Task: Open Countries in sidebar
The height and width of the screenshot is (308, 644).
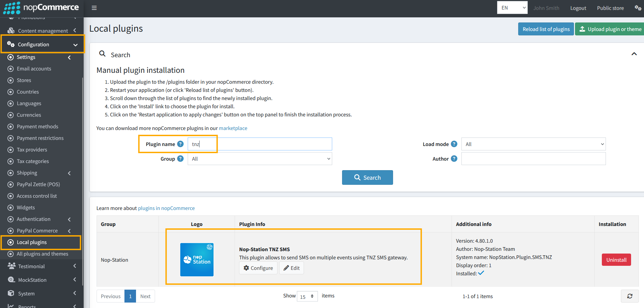Action: [x=28, y=92]
